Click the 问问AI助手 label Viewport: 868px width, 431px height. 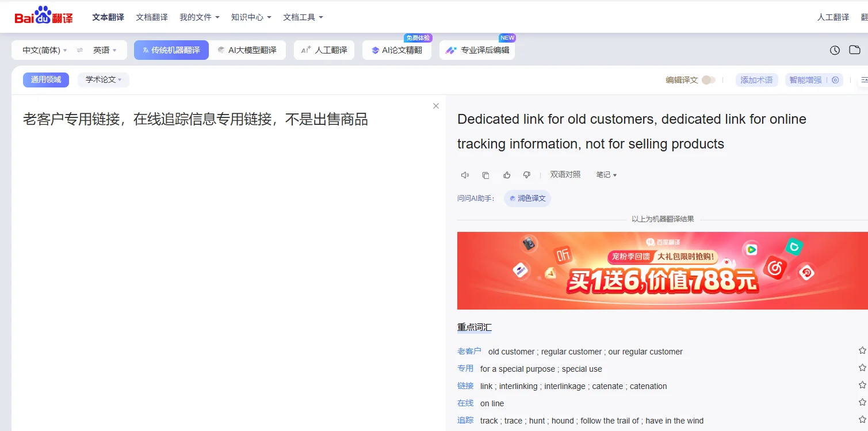click(476, 199)
